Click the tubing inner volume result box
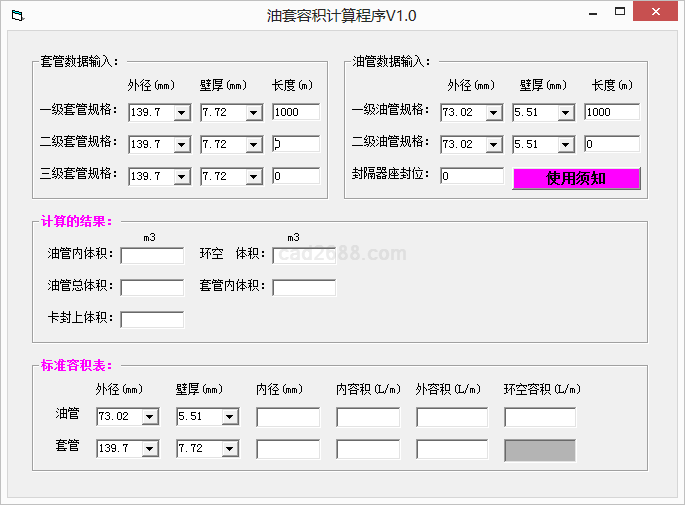This screenshot has width=685, height=505. point(152,256)
